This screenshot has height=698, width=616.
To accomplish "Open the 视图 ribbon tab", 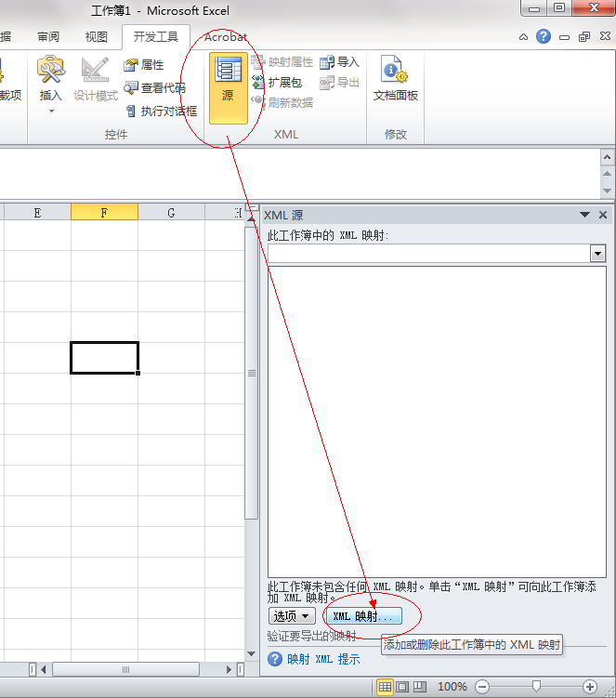I will point(96,36).
